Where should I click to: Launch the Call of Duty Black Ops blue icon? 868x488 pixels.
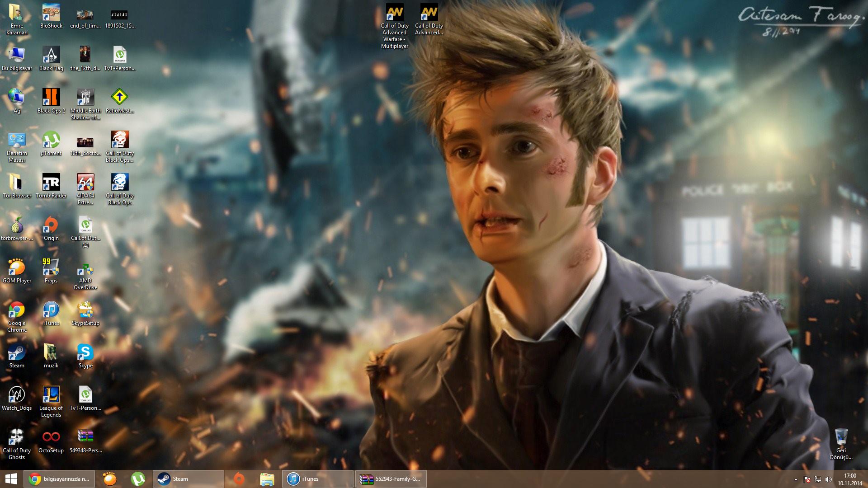120,189
